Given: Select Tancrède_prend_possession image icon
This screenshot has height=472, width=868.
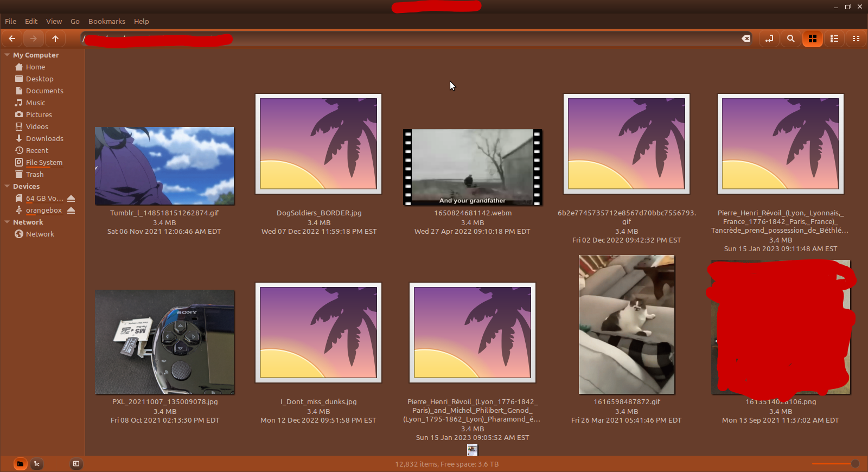Looking at the screenshot, I should click(781, 144).
